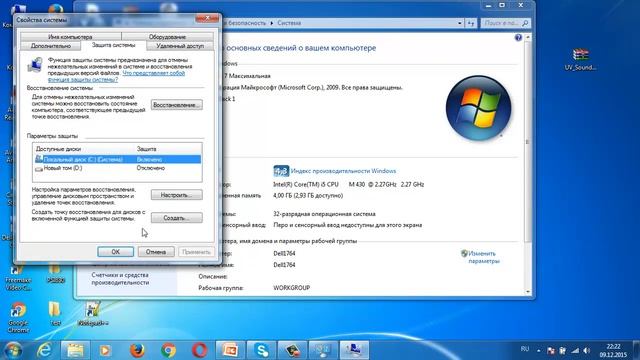640x360 pixels.
Task: Click the "Система" breadcrumb in address bar
Action: pos(289,23)
